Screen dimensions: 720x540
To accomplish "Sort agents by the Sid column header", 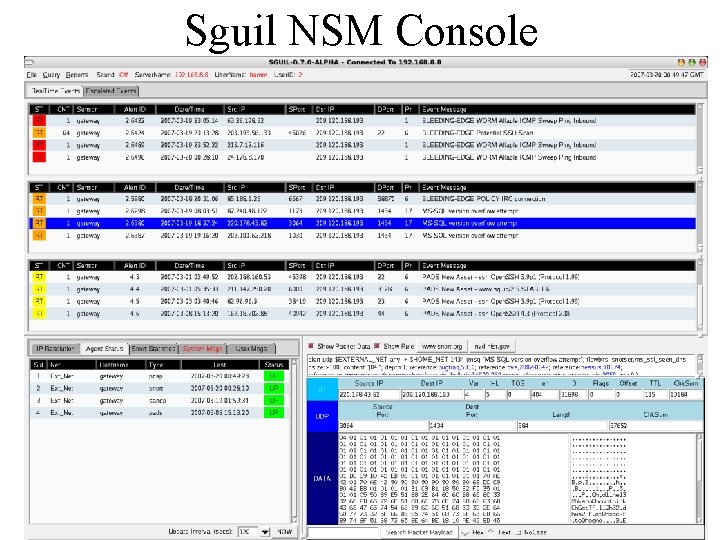I will click(x=39, y=365).
